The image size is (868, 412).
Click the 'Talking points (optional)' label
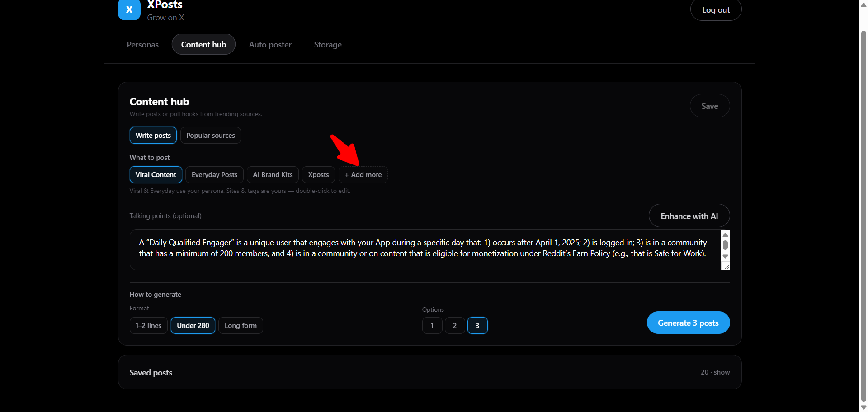(x=165, y=216)
